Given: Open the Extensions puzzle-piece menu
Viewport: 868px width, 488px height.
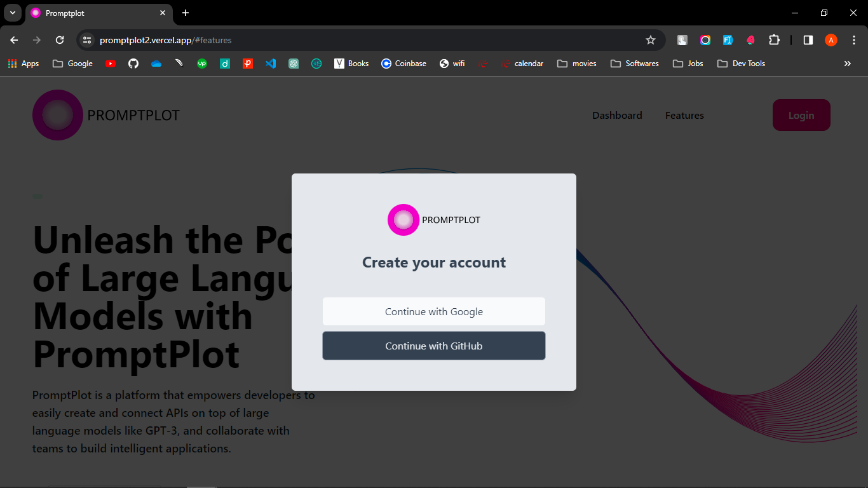Looking at the screenshot, I should pyautogui.click(x=774, y=40).
